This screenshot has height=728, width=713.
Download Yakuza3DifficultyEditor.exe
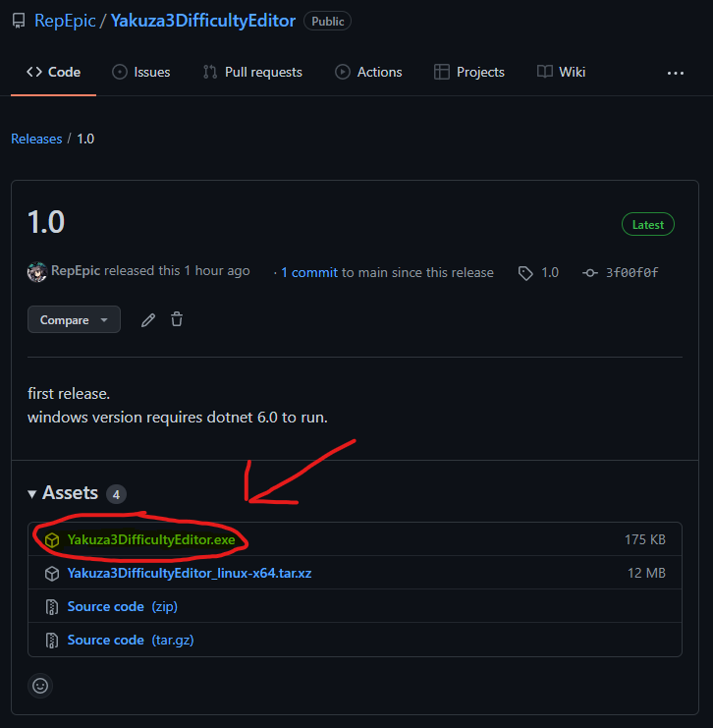pos(151,539)
